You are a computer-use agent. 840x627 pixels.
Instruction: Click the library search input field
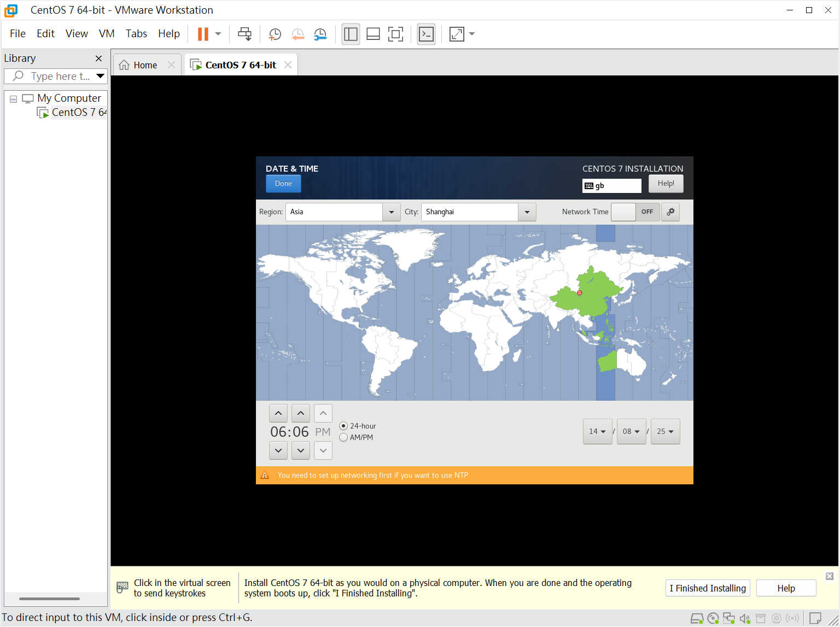(x=60, y=76)
